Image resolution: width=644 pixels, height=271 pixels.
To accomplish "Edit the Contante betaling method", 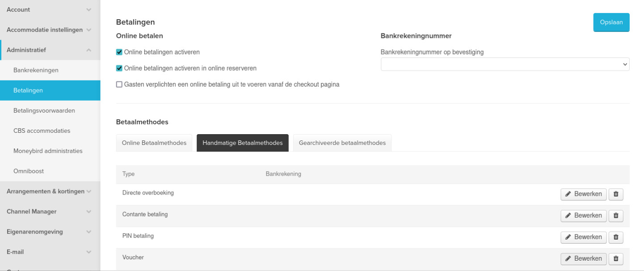I will pyautogui.click(x=583, y=216).
